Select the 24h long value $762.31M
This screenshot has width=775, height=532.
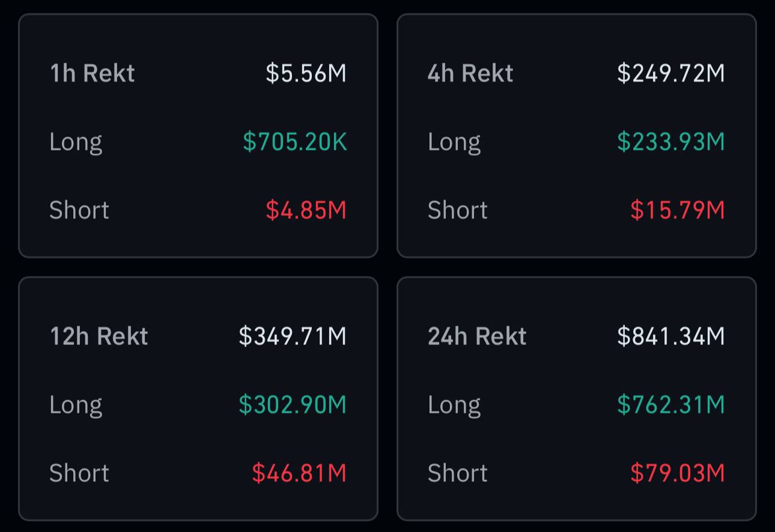tap(671, 404)
